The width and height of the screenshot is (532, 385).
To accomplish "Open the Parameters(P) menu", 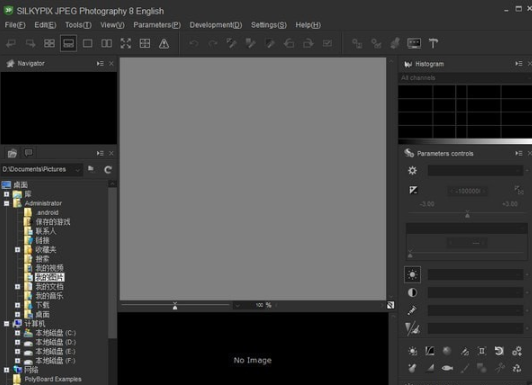I will pyautogui.click(x=157, y=25).
